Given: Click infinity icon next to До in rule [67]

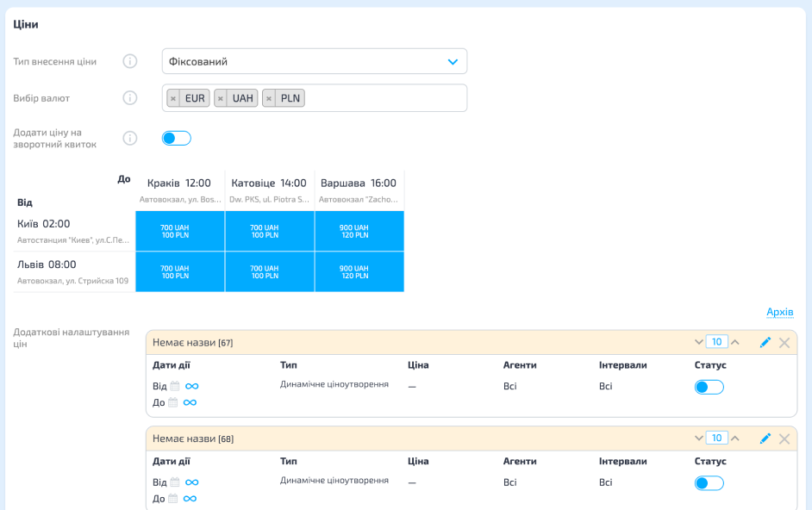Looking at the screenshot, I should [x=190, y=402].
